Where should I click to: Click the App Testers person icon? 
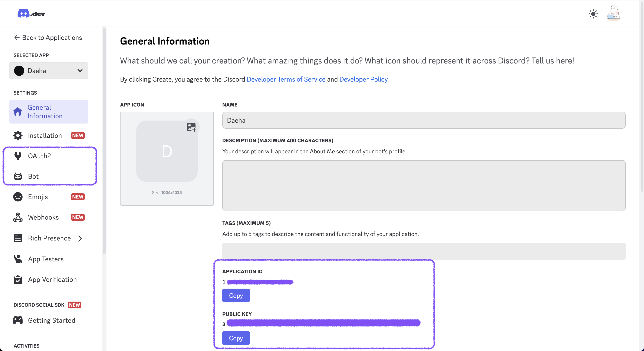point(18,259)
